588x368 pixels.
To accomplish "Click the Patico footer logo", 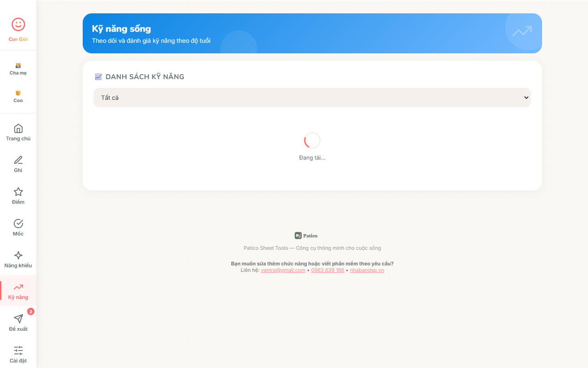I will 306,236.
